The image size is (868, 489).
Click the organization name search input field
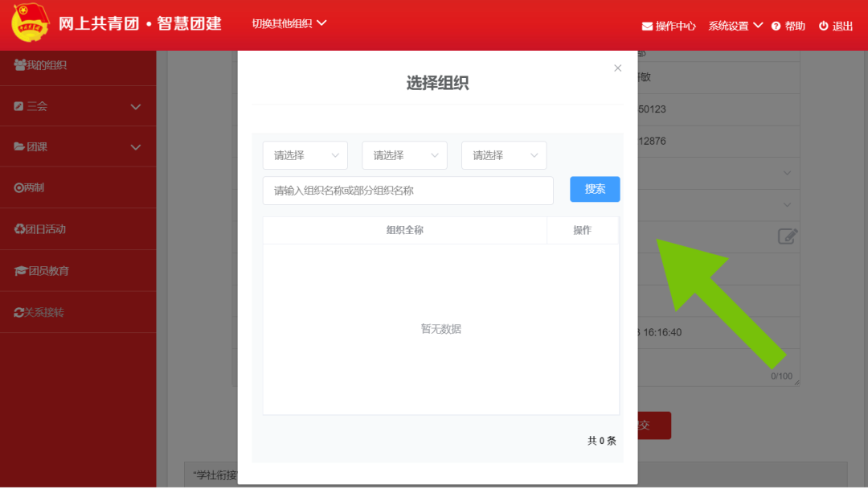click(408, 191)
